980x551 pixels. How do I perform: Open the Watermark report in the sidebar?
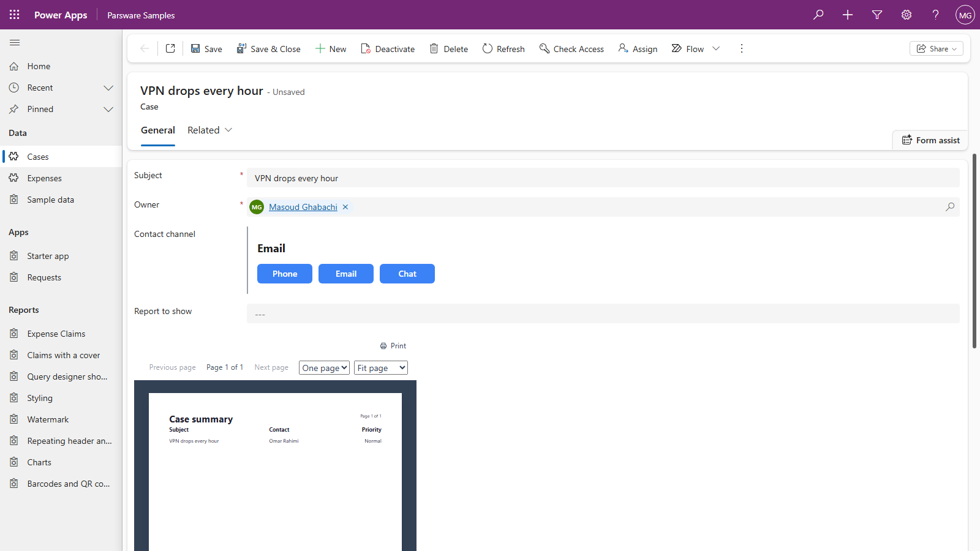pyautogui.click(x=61, y=419)
